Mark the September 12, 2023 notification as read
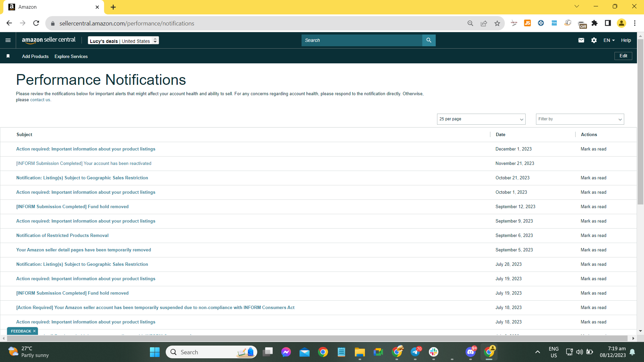This screenshot has height=362, width=644. pos(593,206)
